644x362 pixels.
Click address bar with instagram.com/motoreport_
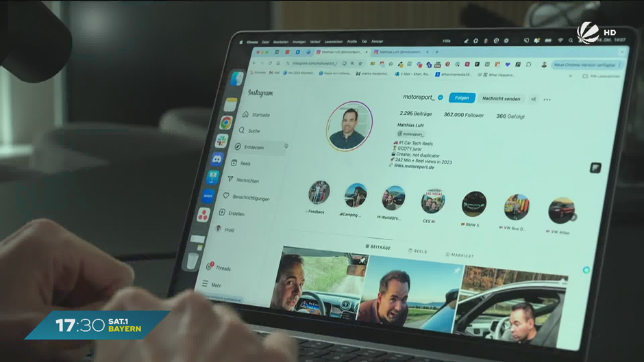(315, 63)
